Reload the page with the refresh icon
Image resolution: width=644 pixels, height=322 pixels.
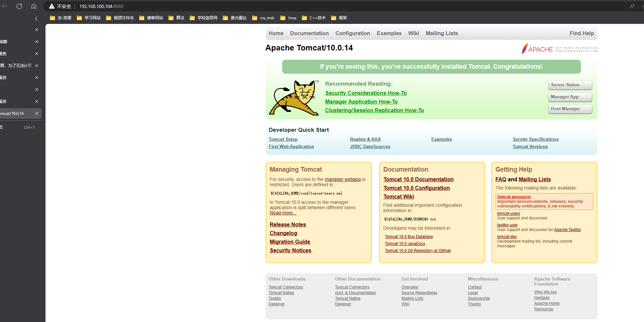(x=19, y=6)
